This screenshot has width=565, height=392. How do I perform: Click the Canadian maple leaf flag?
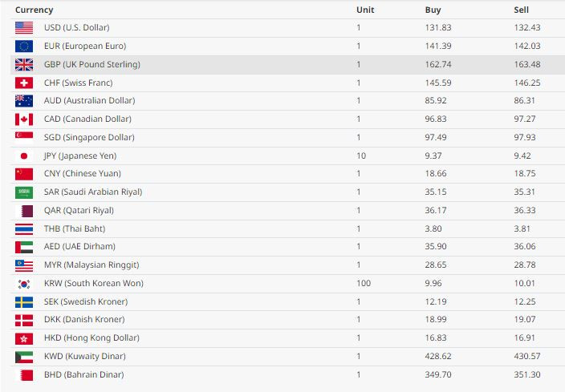pos(24,119)
